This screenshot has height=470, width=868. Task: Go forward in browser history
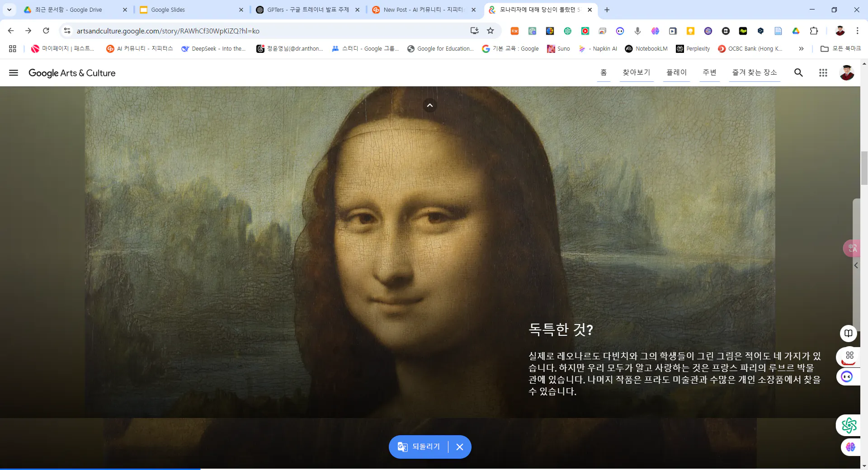(28, 31)
